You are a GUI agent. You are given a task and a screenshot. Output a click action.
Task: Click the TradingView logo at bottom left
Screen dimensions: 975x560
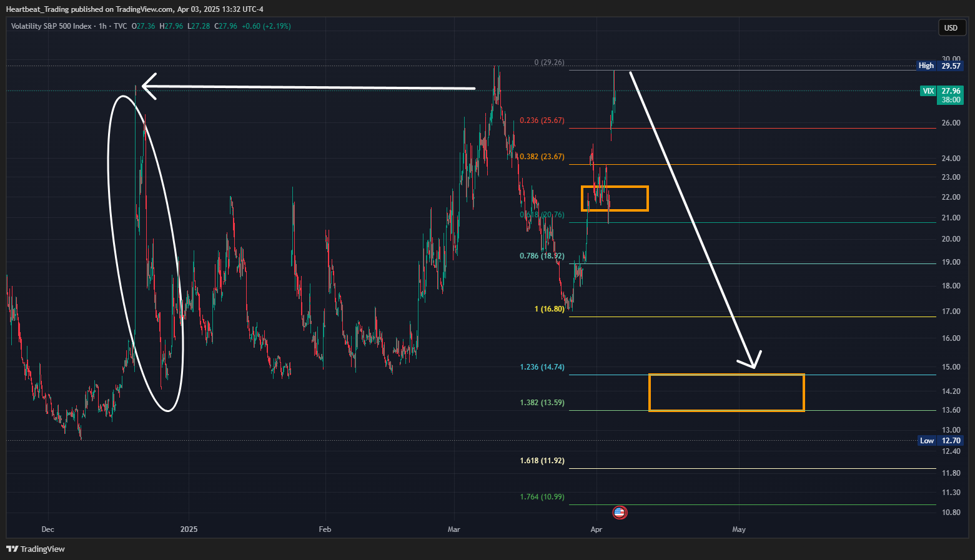[36, 549]
